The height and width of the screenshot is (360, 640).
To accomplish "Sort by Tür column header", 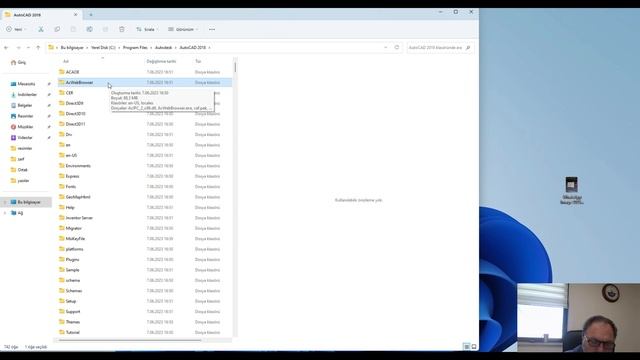I will point(198,61).
